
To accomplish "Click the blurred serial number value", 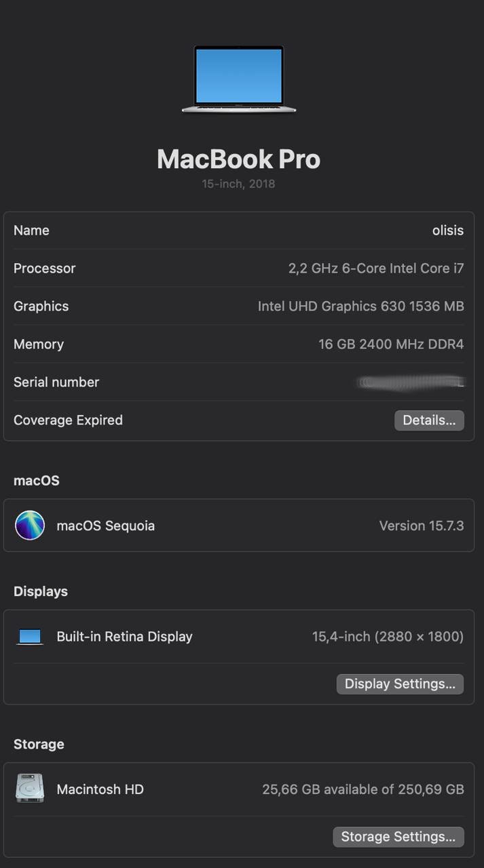I will [x=410, y=382].
